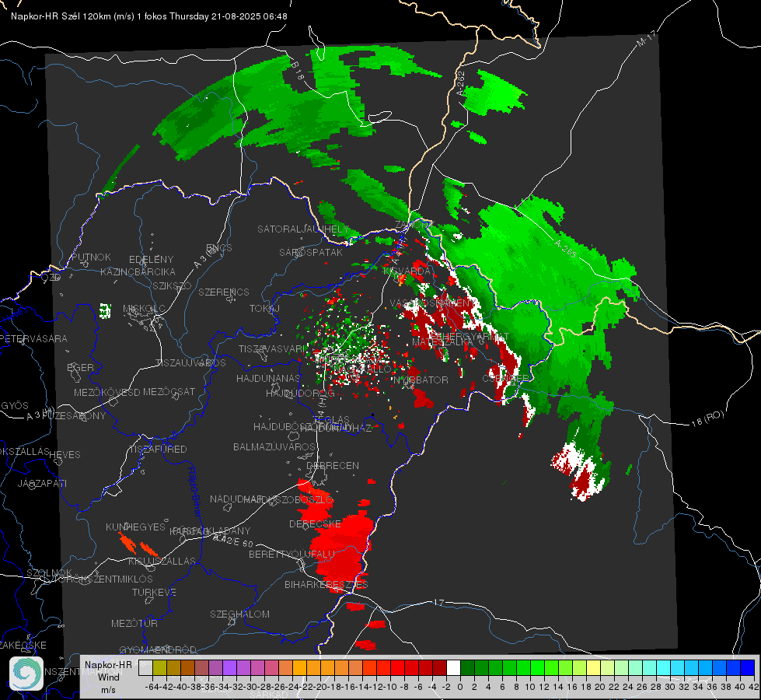This screenshot has width=761, height=700.
Task: Click the EGER map label
Action: 81,367
